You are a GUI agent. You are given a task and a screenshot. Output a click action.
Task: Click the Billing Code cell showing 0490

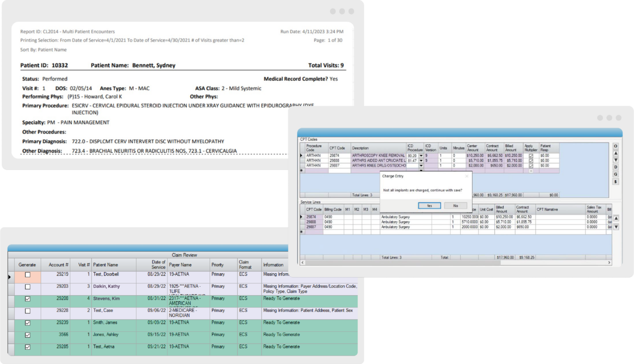point(333,217)
